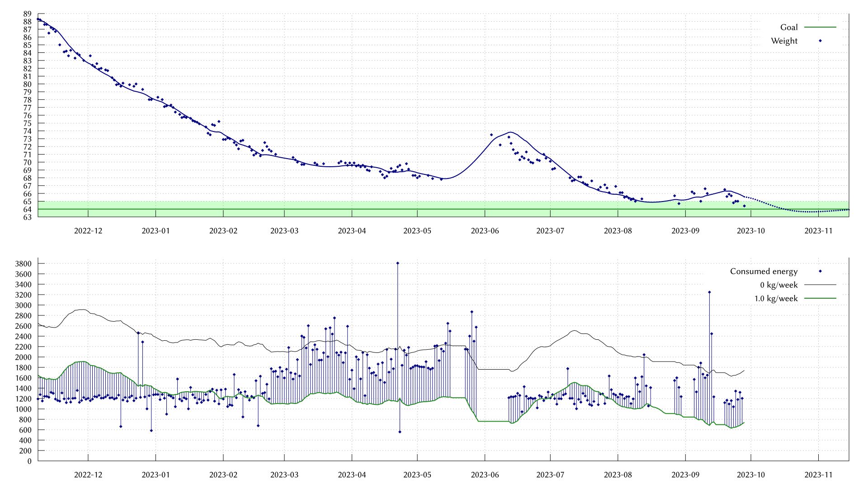This screenshot has height=488, width=868.
Task: Select the 3800 kcal spike data point
Action: [397, 263]
